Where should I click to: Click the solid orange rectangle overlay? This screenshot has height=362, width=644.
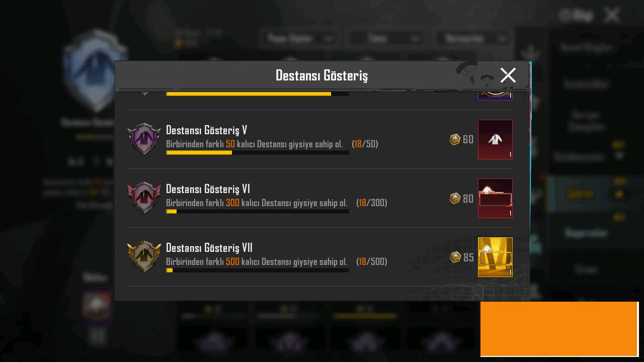pos(559,329)
